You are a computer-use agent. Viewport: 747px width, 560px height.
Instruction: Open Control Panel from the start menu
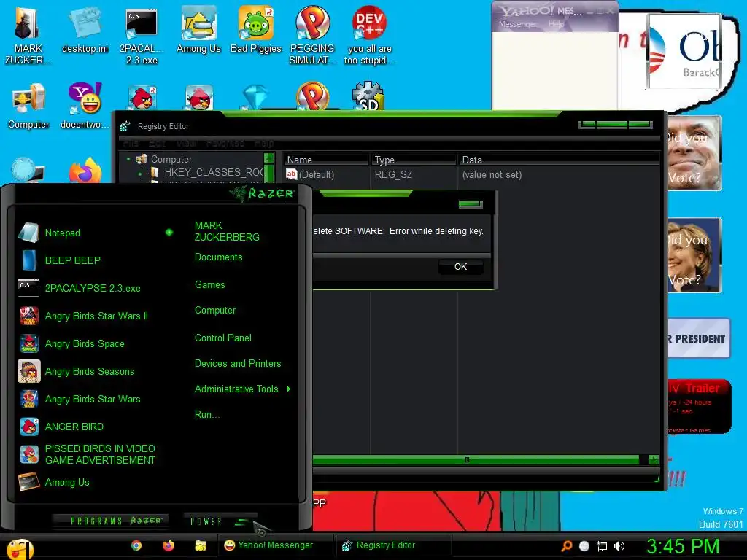[223, 338]
